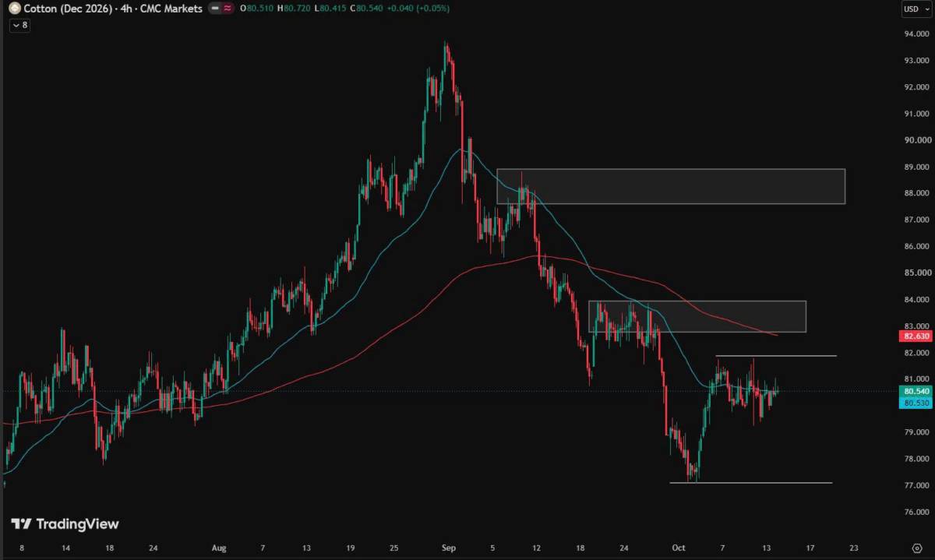This screenshot has height=560, width=935.
Task: Select the horizontal line near 82.000
Action: (776, 356)
